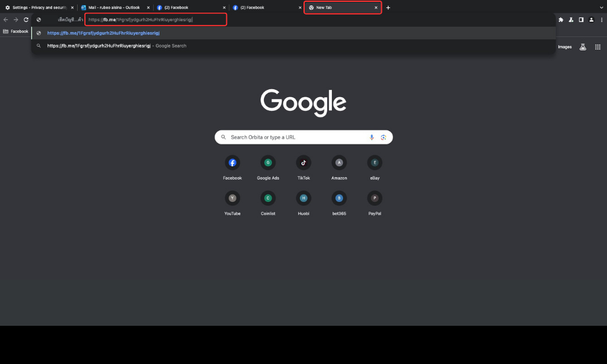Open the Huobi shortcut

click(x=303, y=203)
